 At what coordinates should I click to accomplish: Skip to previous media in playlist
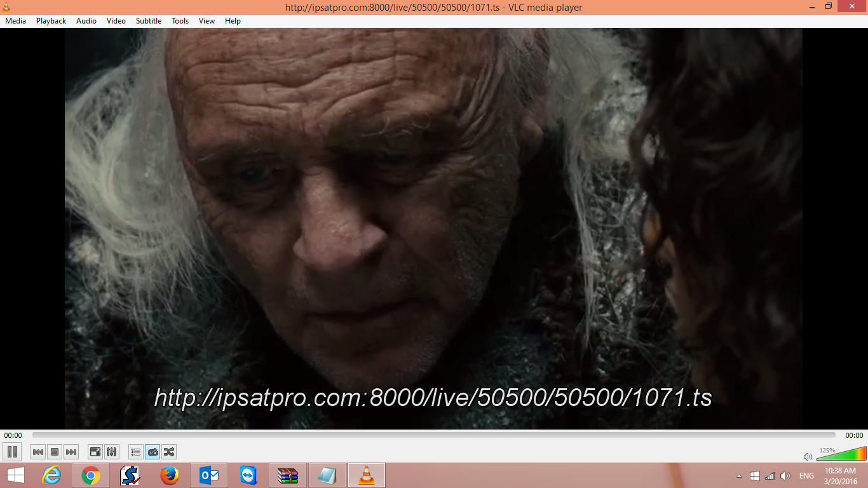pyautogui.click(x=38, y=452)
